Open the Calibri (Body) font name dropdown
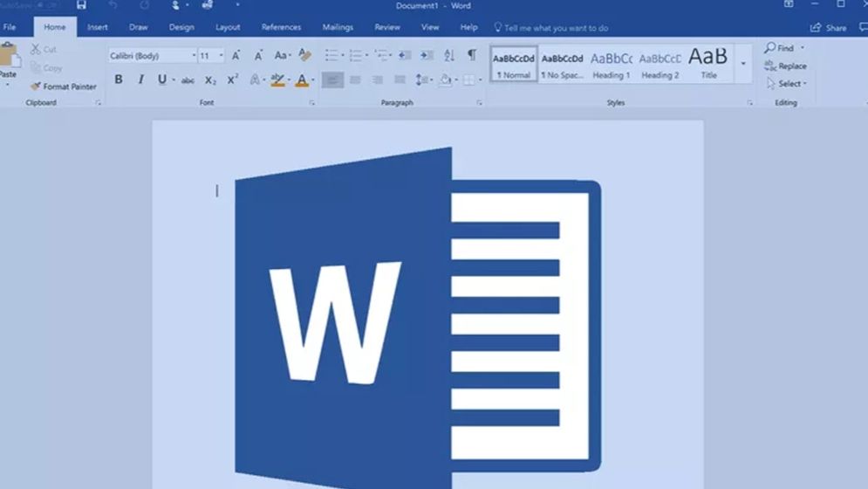This screenshot has width=868, height=489. (153, 56)
